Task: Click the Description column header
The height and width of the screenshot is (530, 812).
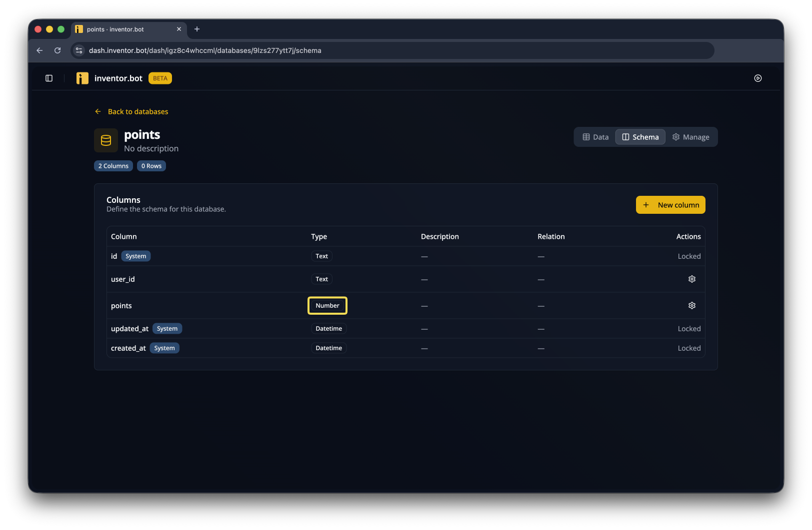Action: pos(440,237)
